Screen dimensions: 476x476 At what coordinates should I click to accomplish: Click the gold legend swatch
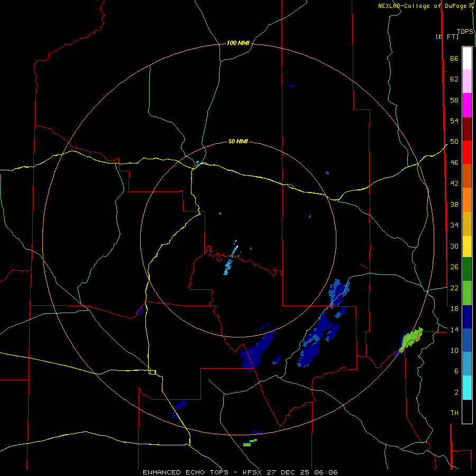[x=467, y=224]
